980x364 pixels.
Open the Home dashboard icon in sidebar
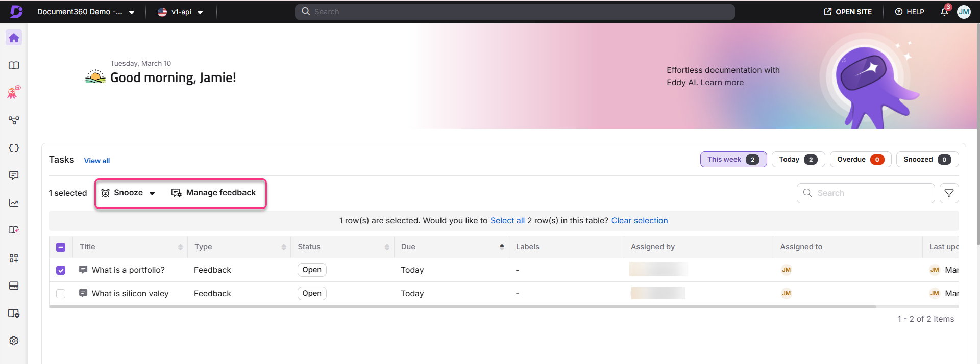[x=14, y=38]
